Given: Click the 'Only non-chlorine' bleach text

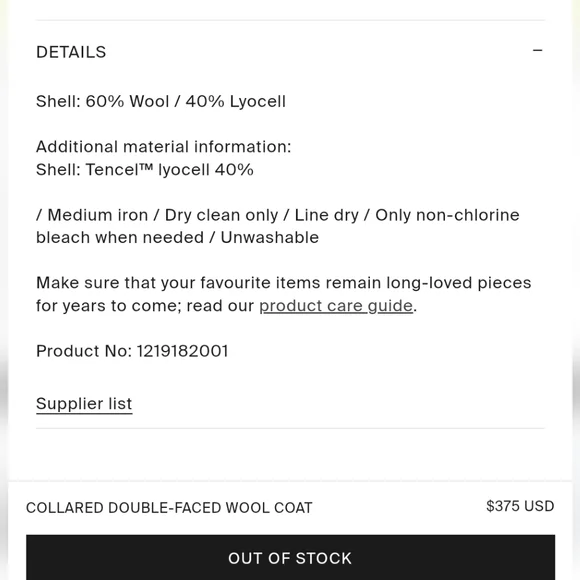Looking at the screenshot, I should coord(447,215).
